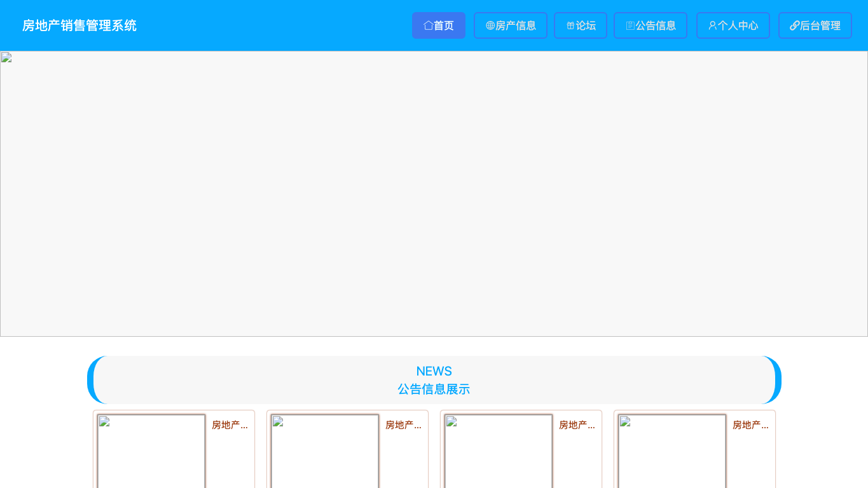Open 公告信息 in the navigation bar

(x=651, y=25)
